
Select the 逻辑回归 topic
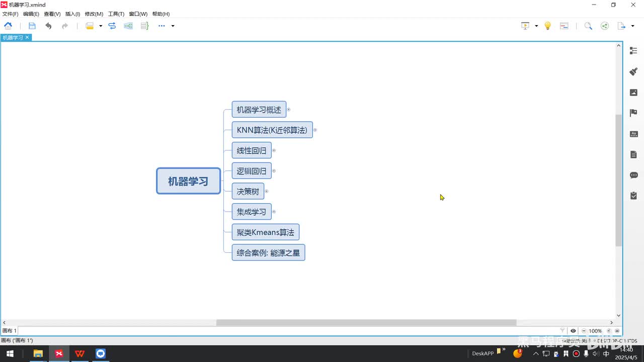coord(252,171)
